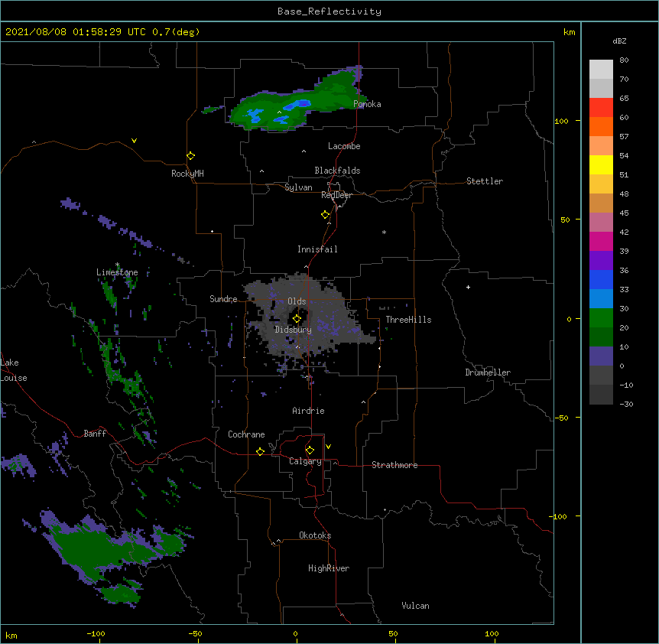Click the Sylvan label
Viewport: 659px width, 644px height.
298,187
